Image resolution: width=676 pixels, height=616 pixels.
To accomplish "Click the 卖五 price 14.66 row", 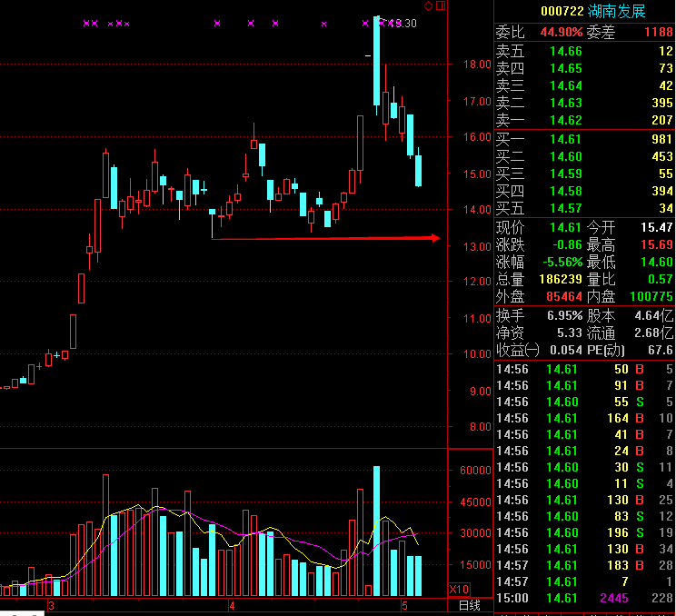I will pyautogui.click(x=583, y=52).
